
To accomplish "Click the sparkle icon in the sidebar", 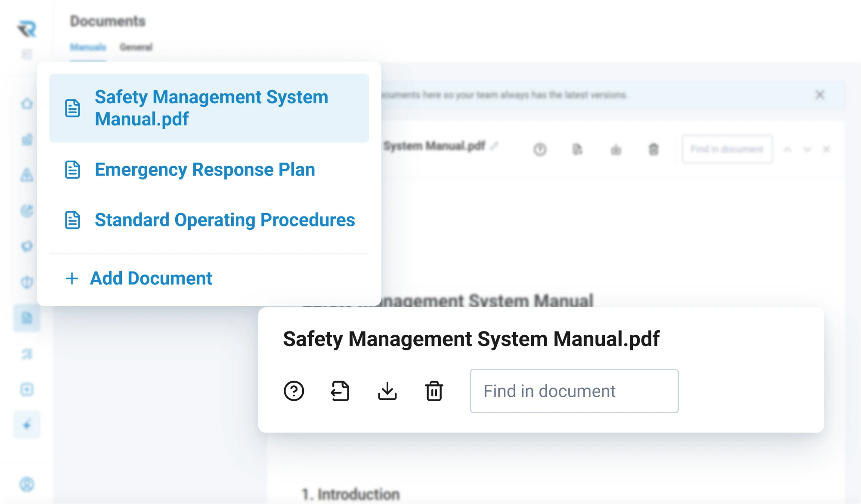I will coord(27,425).
